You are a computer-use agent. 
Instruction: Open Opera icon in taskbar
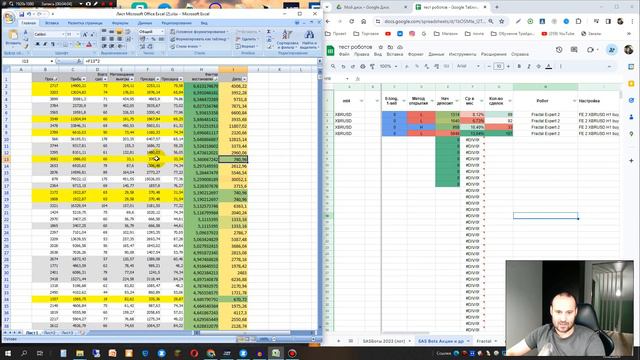(194, 353)
